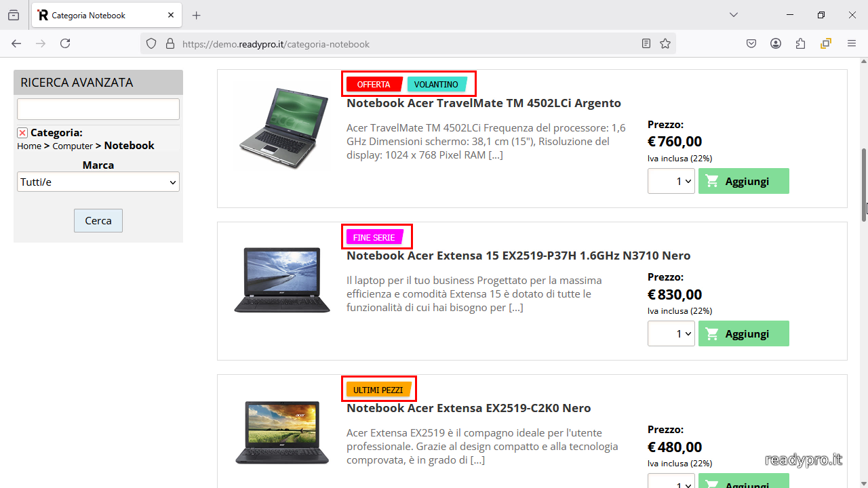Go back with the browser back arrow
This screenshot has width=868, height=488.
point(16,43)
